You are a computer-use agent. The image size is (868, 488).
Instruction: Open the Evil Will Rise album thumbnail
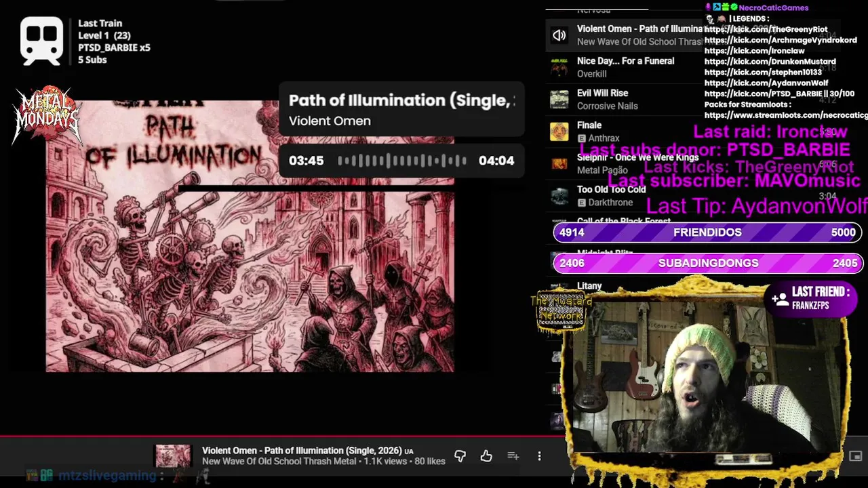tap(559, 99)
